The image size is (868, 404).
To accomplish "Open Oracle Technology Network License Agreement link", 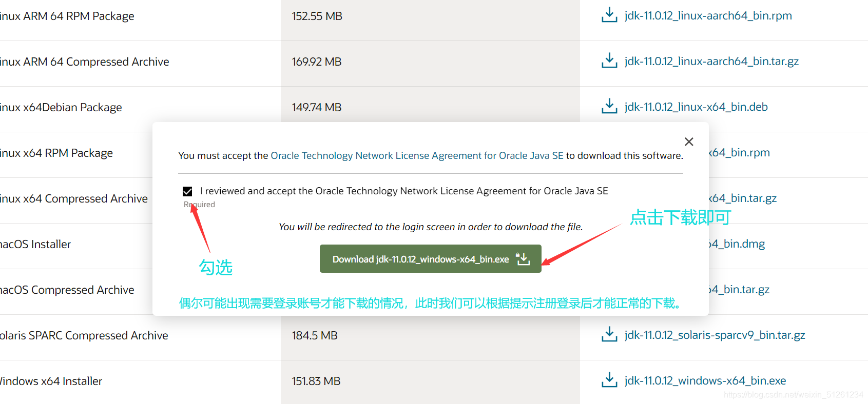I will point(417,155).
